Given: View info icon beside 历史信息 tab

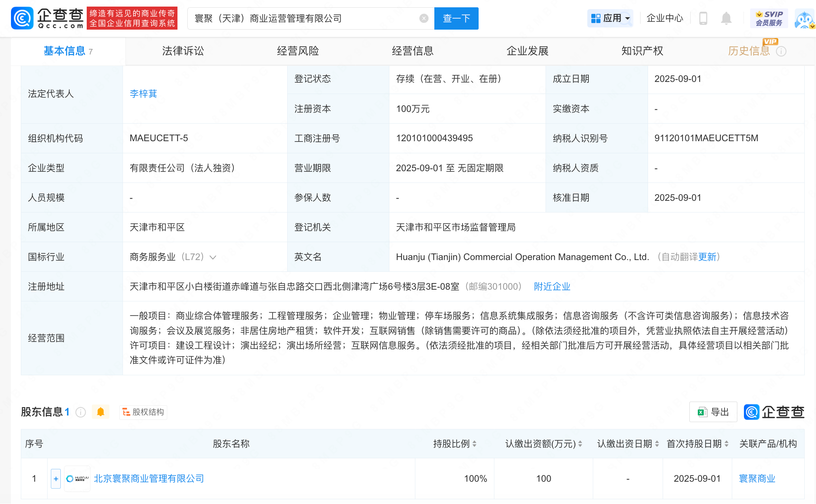Looking at the screenshot, I should click(x=781, y=51).
